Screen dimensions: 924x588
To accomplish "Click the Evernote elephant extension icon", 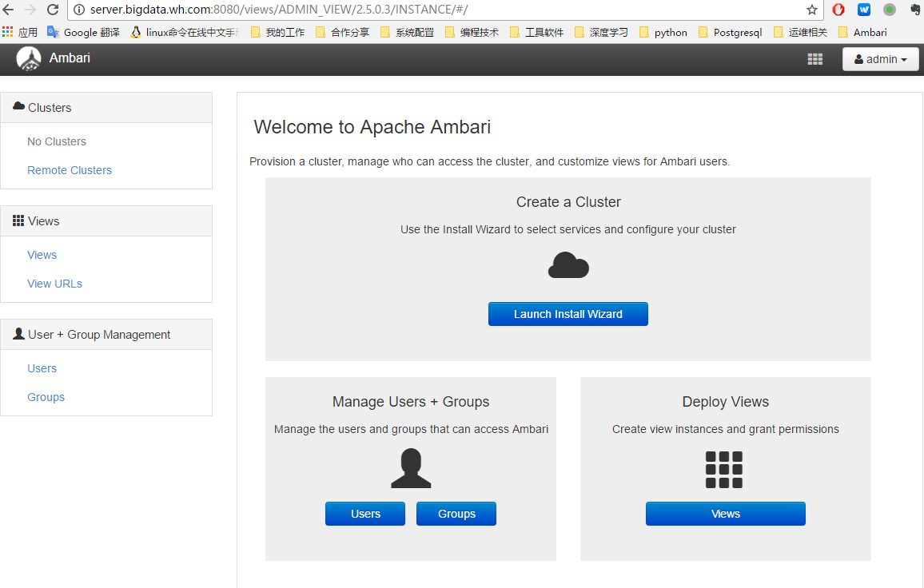I will 916,10.
